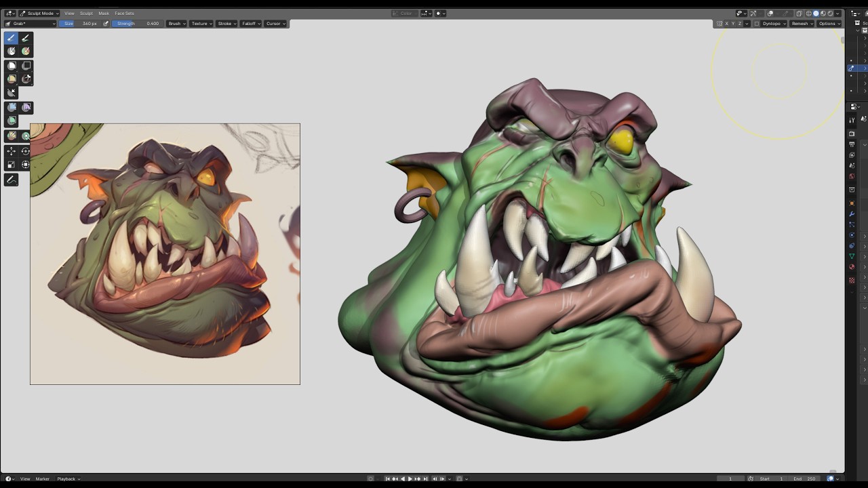Select the Scale transform tool
This screenshot has width=868, height=488.
pyautogui.click(x=11, y=165)
